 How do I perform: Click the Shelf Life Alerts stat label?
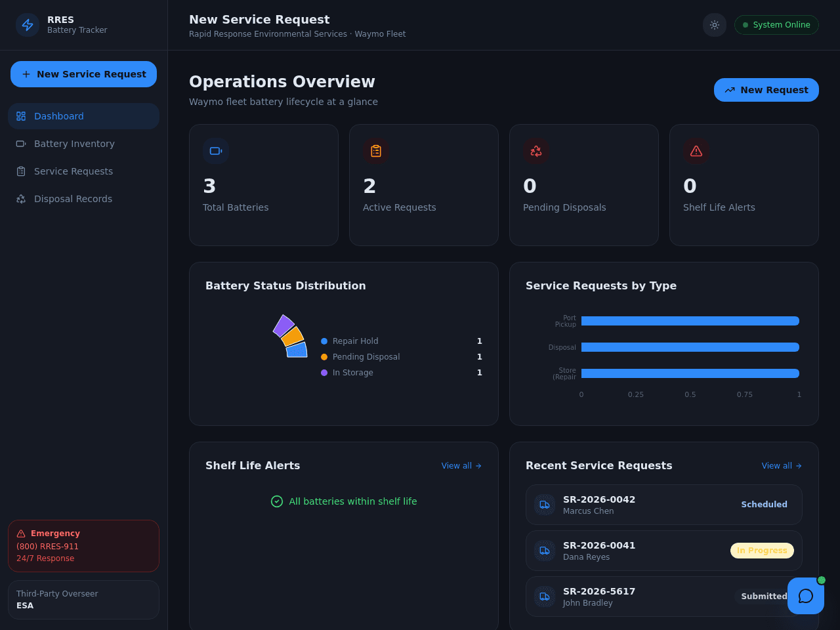(719, 207)
